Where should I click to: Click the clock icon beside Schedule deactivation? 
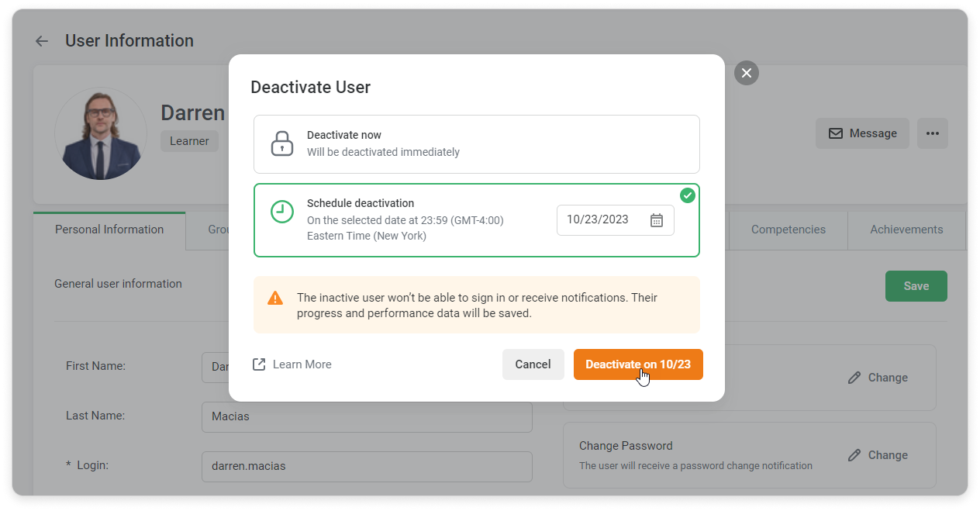[282, 212]
